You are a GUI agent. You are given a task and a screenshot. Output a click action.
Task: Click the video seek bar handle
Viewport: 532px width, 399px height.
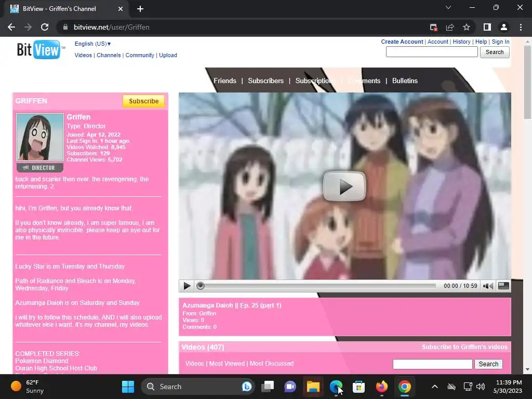click(x=201, y=286)
